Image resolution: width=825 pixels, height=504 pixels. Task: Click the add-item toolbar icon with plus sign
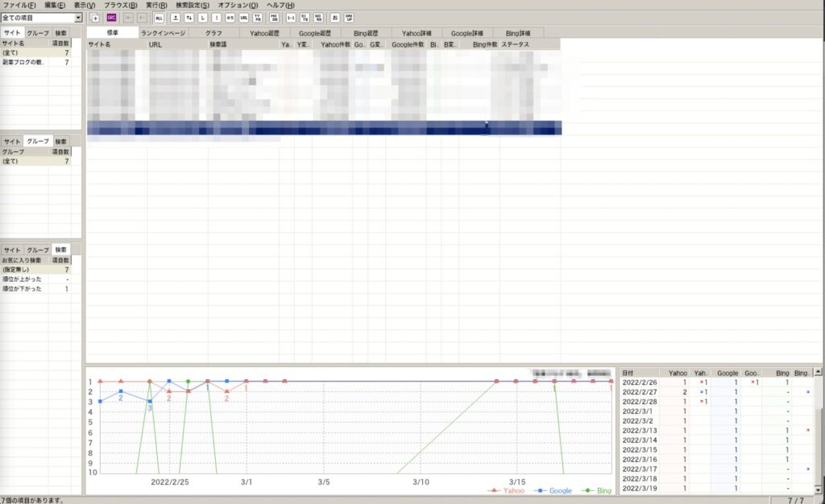(x=95, y=18)
